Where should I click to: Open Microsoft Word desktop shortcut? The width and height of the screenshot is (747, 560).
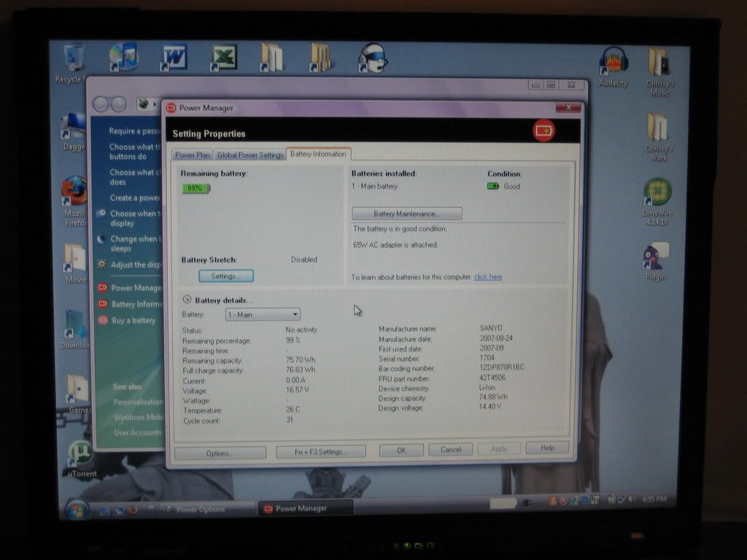click(174, 57)
